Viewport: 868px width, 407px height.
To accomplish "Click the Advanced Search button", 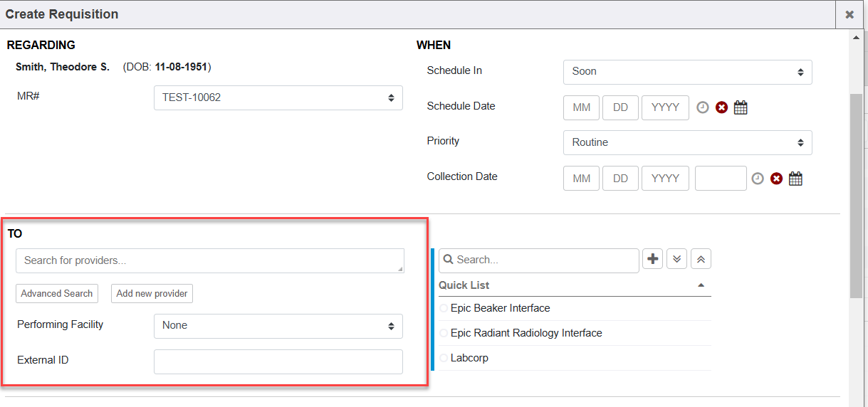I will pos(56,294).
